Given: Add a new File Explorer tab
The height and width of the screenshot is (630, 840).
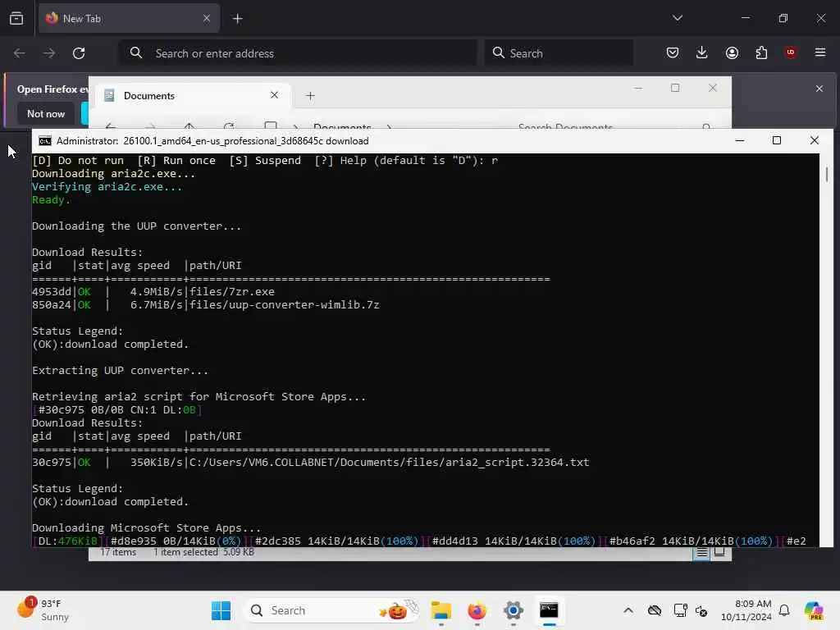Looking at the screenshot, I should pos(310,96).
